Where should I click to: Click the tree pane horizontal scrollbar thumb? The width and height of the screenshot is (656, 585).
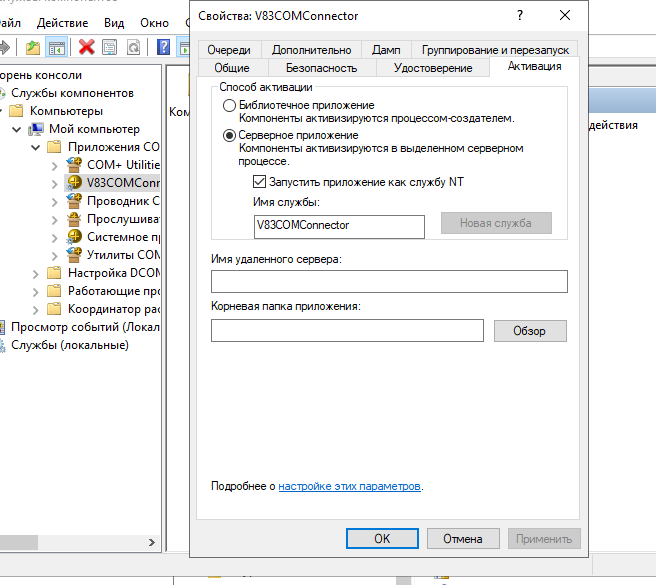pos(18,542)
